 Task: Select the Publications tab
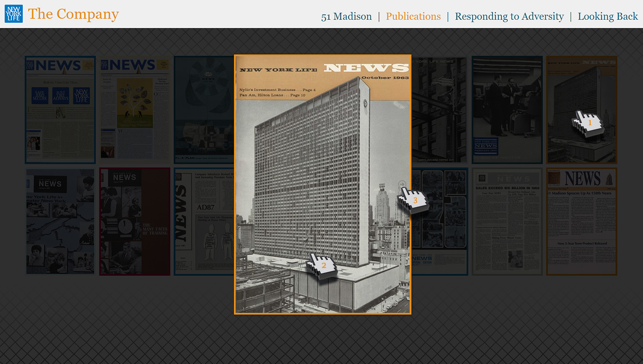pos(413,16)
